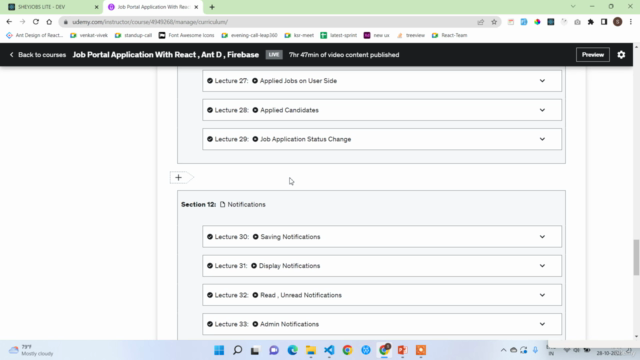The width and height of the screenshot is (640, 360).
Task: Open Microsoft Edge from taskbar
Action: (x=292, y=350)
